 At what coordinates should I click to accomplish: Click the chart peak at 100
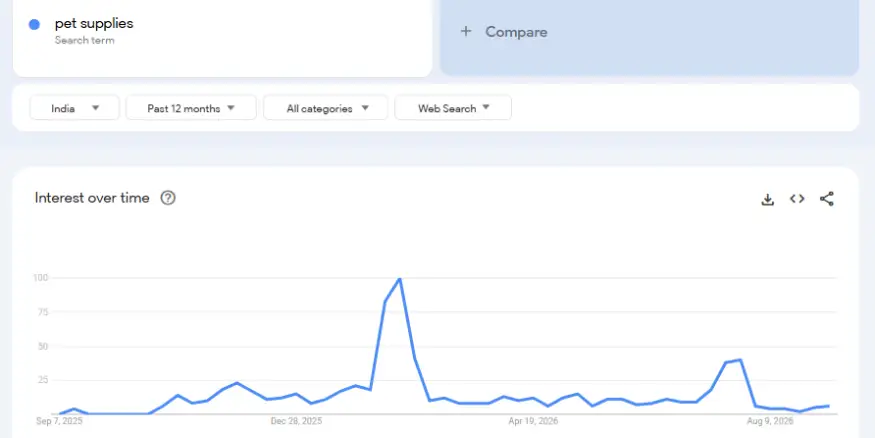point(399,278)
